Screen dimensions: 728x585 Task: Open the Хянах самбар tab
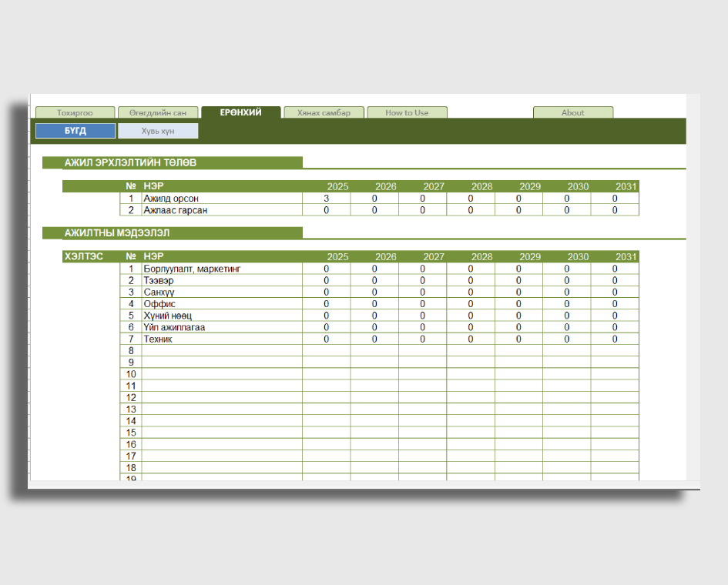[x=324, y=113]
